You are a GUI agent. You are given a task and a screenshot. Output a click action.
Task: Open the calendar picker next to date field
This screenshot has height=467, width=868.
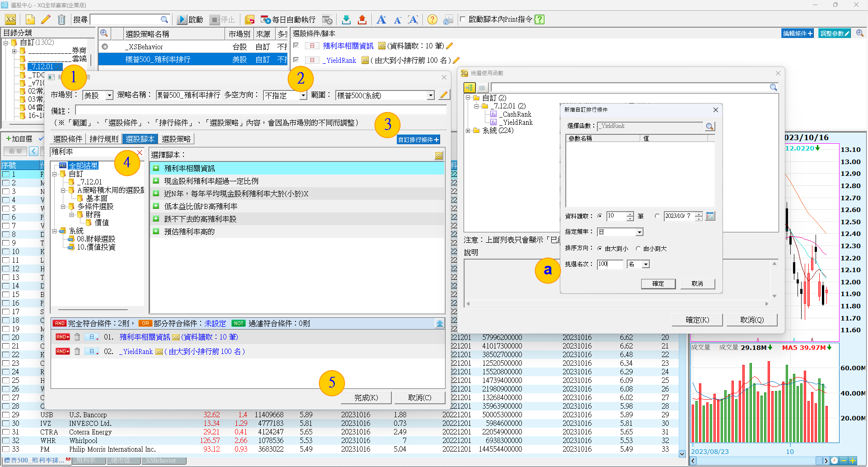pyautogui.click(x=710, y=216)
